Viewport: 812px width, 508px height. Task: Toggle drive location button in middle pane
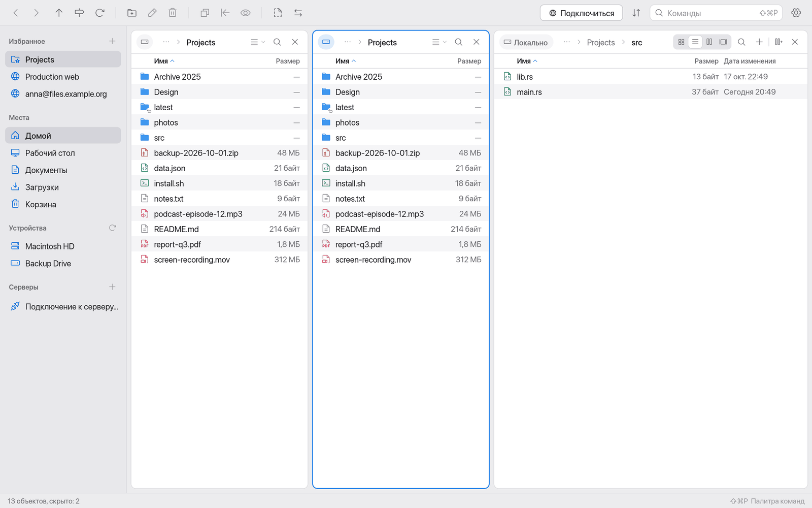326,42
